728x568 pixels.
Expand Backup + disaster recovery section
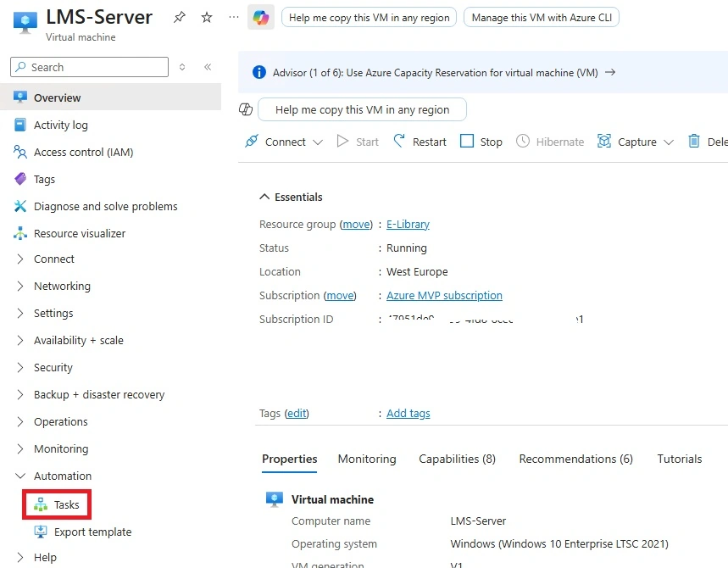[19, 395]
